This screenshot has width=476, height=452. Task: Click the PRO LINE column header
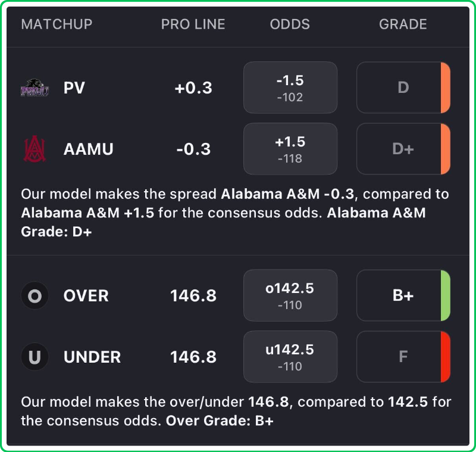(193, 24)
